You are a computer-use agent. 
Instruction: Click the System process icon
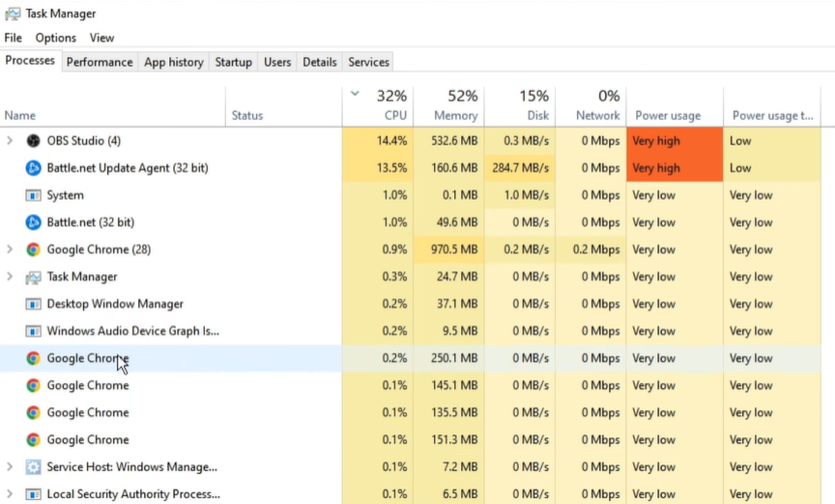pos(33,195)
